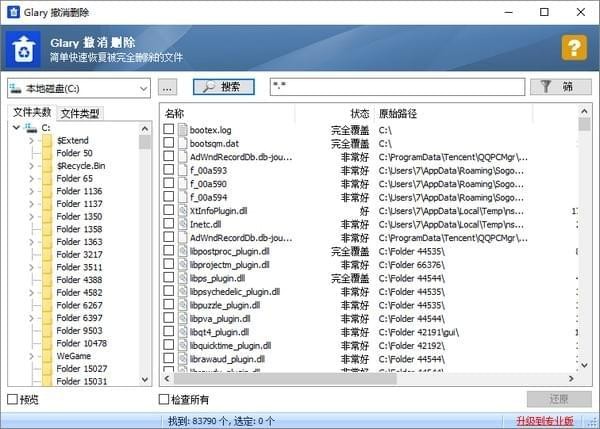The width and height of the screenshot is (600, 429).
Task: Click the file icon of bootex.log
Action: coord(183,130)
